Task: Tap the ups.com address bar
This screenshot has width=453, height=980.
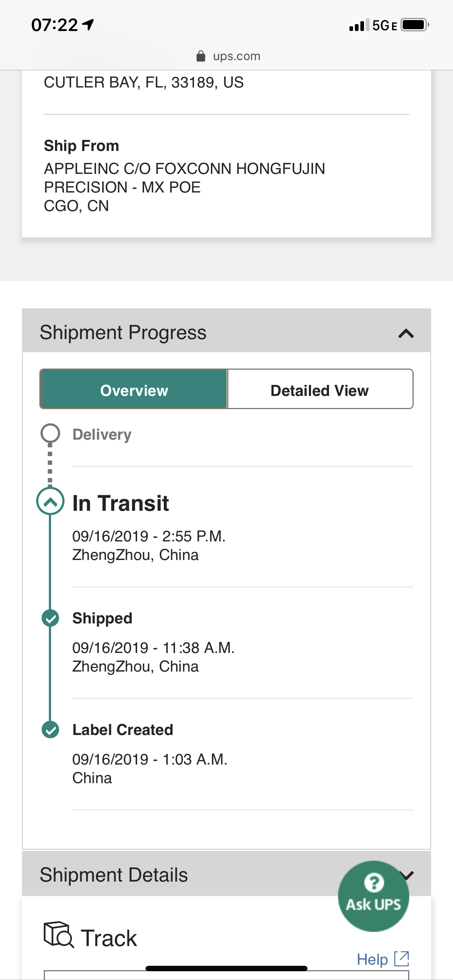Action: (228, 56)
